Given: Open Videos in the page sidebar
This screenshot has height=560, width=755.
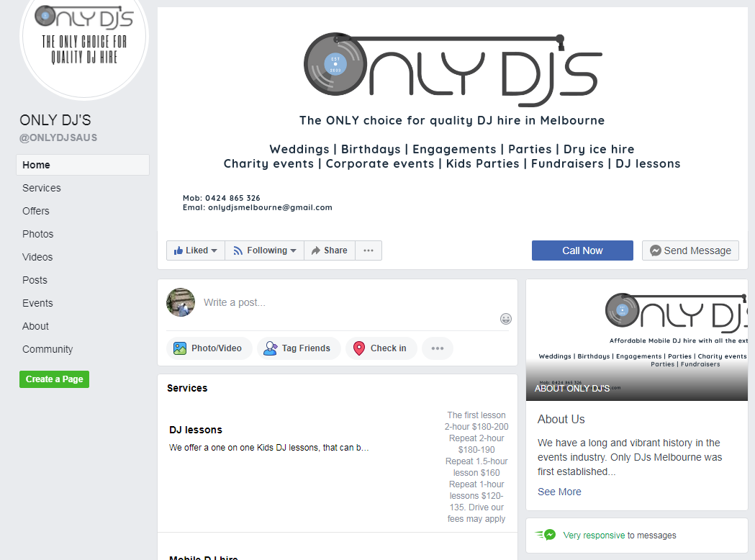Looking at the screenshot, I should pyautogui.click(x=37, y=257).
